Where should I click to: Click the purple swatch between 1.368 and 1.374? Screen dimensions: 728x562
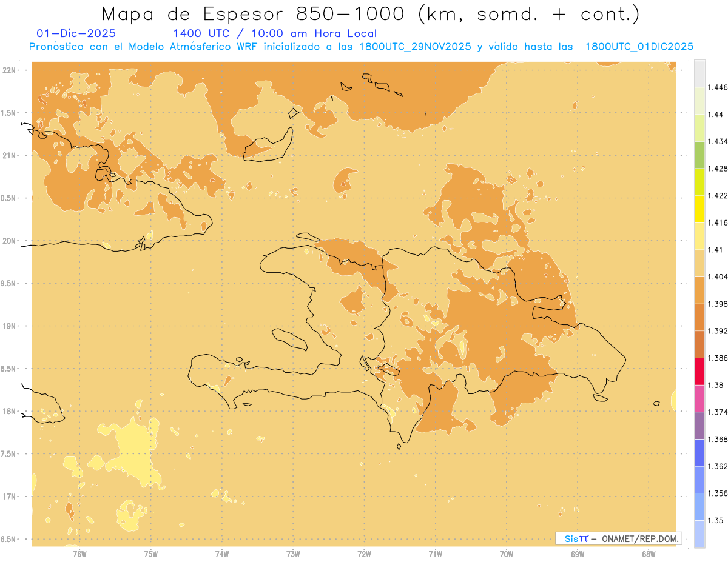[699, 426]
